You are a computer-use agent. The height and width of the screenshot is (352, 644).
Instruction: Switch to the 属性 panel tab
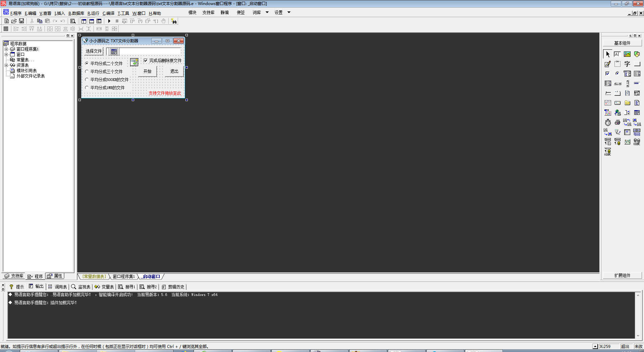click(x=55, y=276)
